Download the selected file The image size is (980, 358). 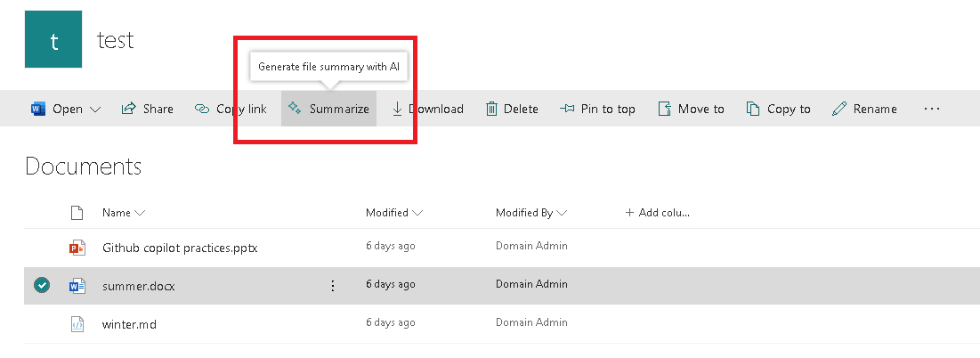(427, 109)
